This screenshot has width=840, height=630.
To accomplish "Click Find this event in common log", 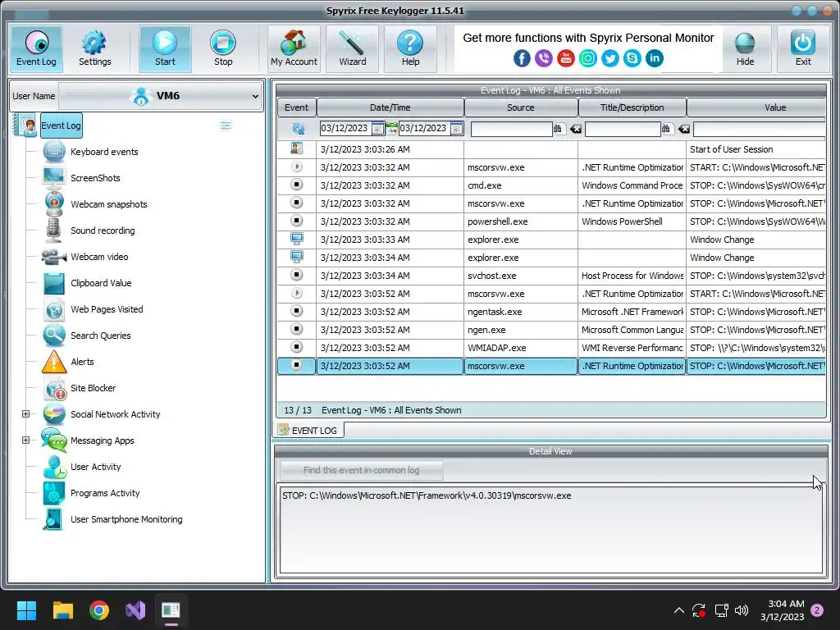I will 361,470.
